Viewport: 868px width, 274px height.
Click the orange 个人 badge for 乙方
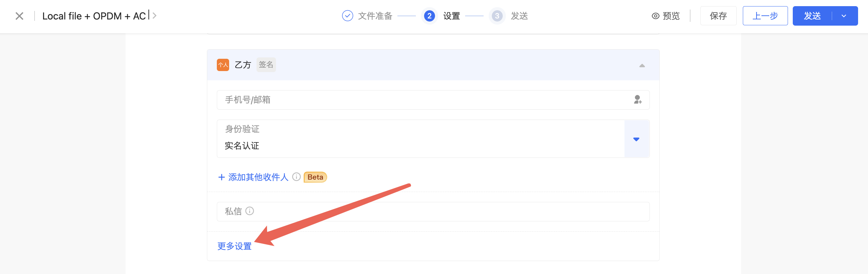(x=223, y=65)
